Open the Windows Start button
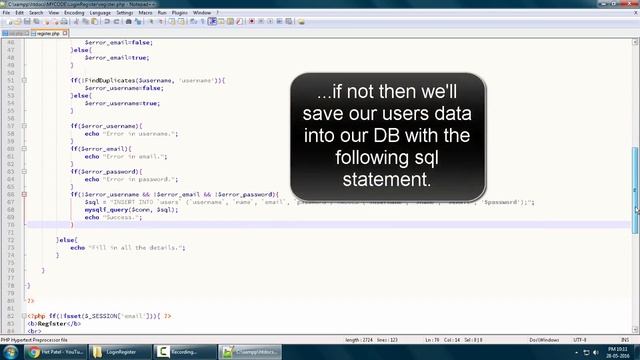The image size is (640, 360). point(10,352)
